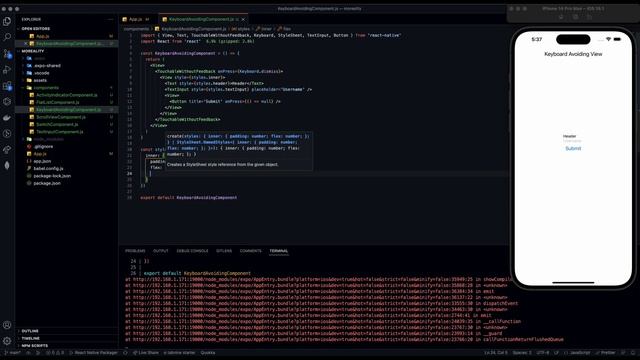This screenshot has width=640, height=360.
Task: Switch to the PROBLEMS panel tab
Action: tap(135, 251)
